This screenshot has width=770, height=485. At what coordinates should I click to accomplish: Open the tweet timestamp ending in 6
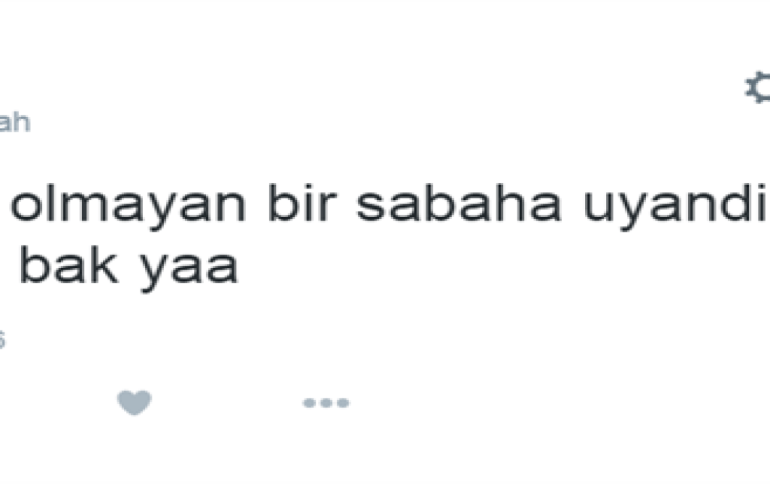[x=2, y=339]
